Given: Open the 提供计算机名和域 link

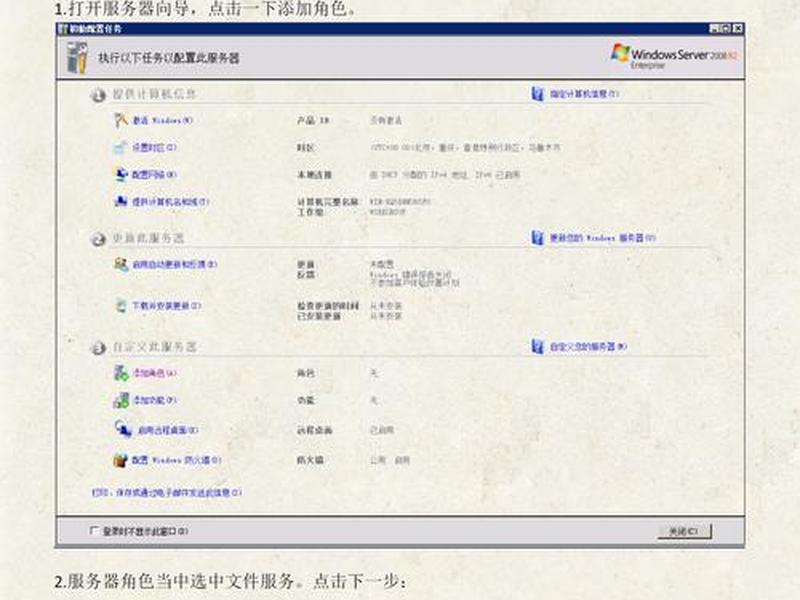Looking at the screenshot, I should 170,202.
